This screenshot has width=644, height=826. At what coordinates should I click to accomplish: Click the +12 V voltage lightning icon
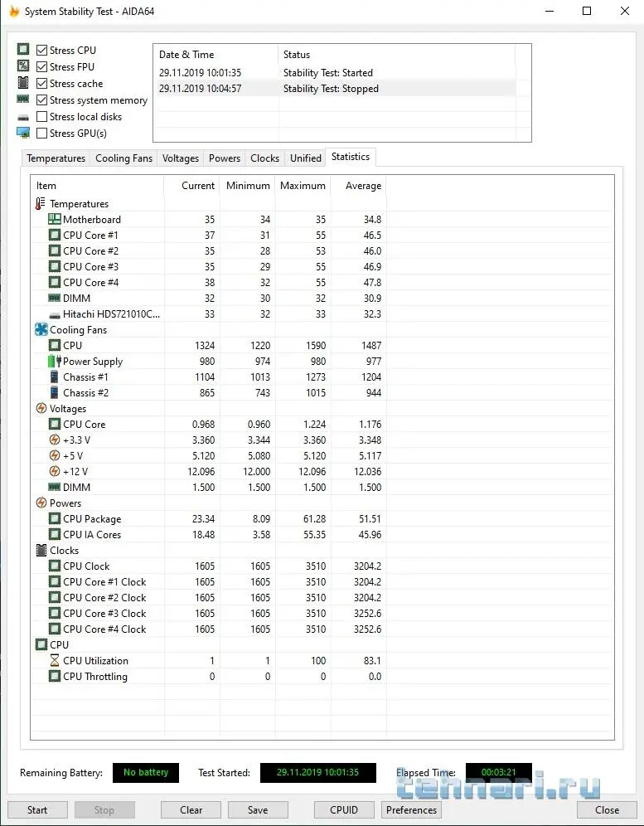click(x=54, y=472)
